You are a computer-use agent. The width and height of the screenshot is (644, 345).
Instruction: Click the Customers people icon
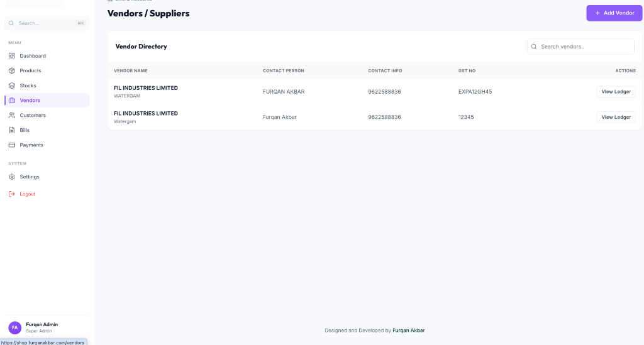coord(12,115)
